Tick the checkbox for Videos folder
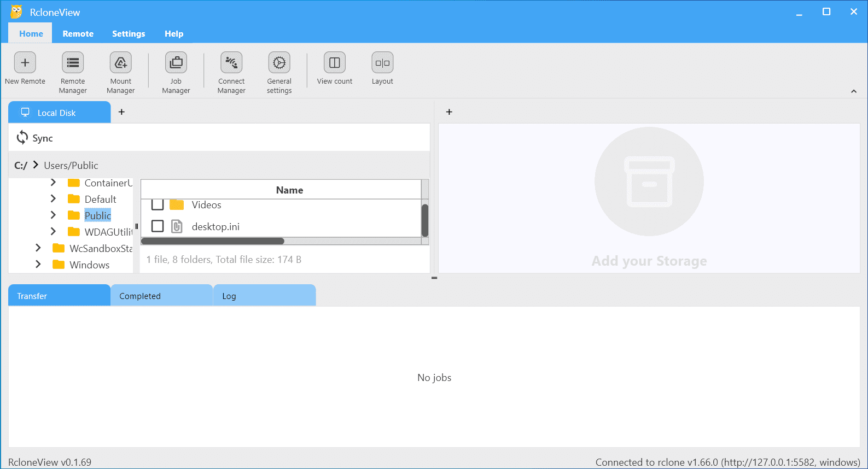868x469 pixels. pos(158,204)
